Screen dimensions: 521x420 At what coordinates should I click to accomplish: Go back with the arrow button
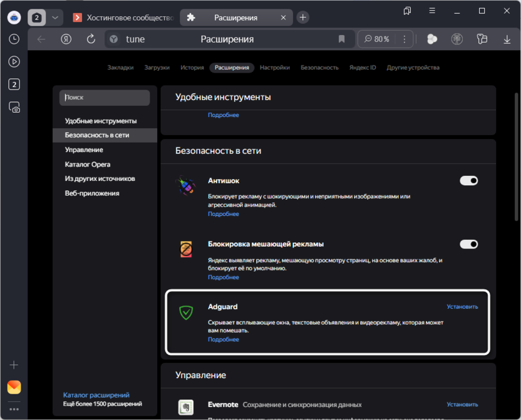41,39
